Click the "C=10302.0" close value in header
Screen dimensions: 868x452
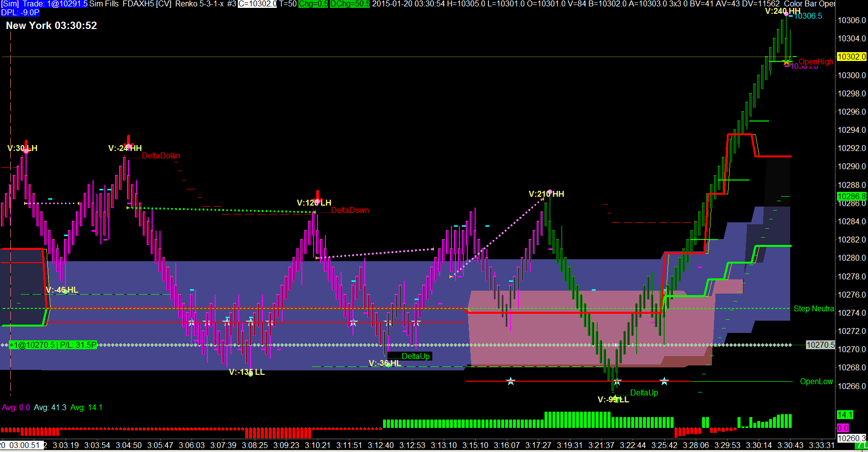257,4
